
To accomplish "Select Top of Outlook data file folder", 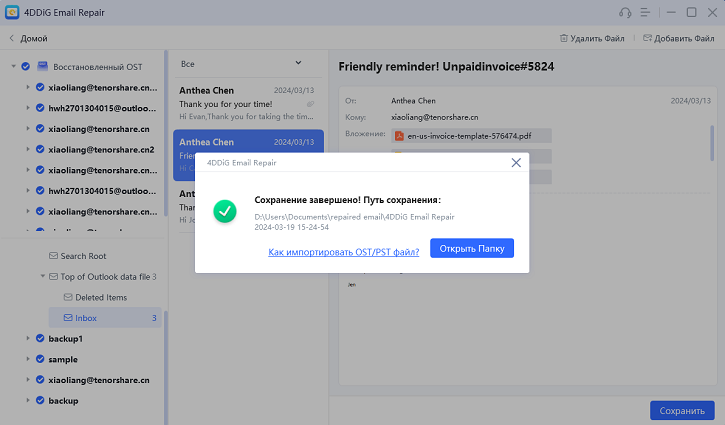I will [105, 277].
